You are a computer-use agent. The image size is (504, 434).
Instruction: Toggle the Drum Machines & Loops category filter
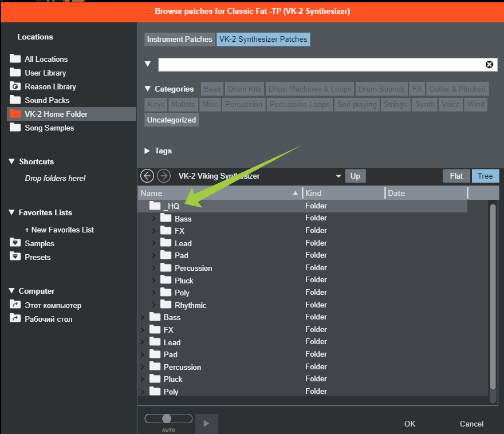point(310,89)
